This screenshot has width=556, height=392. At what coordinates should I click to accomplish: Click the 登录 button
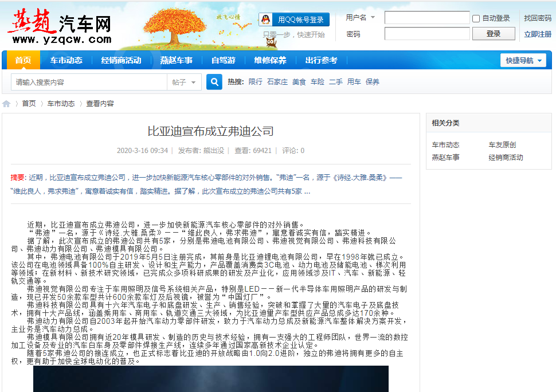(494, 34)
